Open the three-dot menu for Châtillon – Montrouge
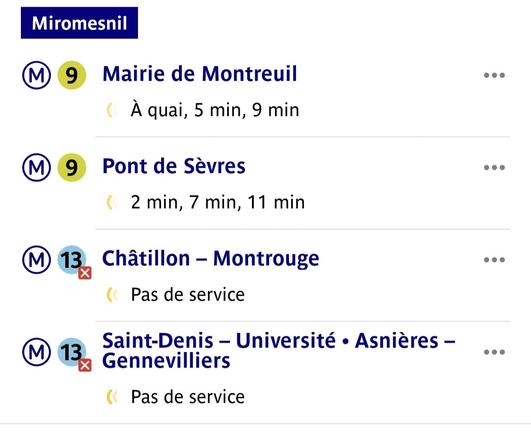The image size is (531, 434). click(494, 260)
